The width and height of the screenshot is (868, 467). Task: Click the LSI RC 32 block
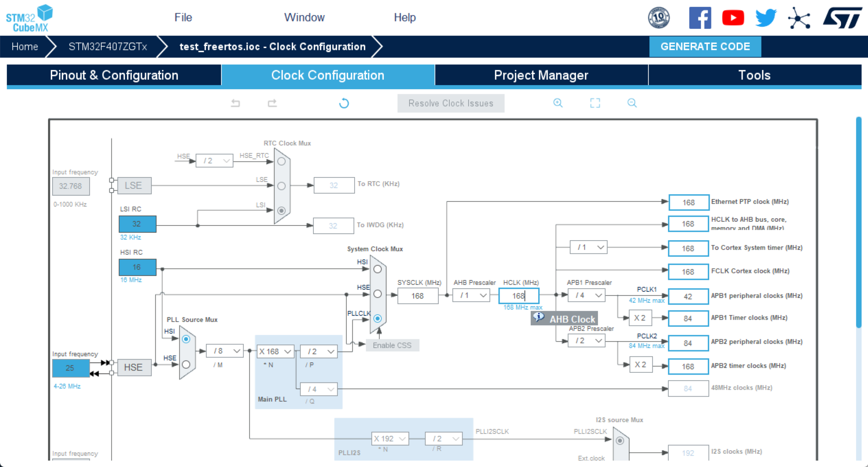coord(137,224)
